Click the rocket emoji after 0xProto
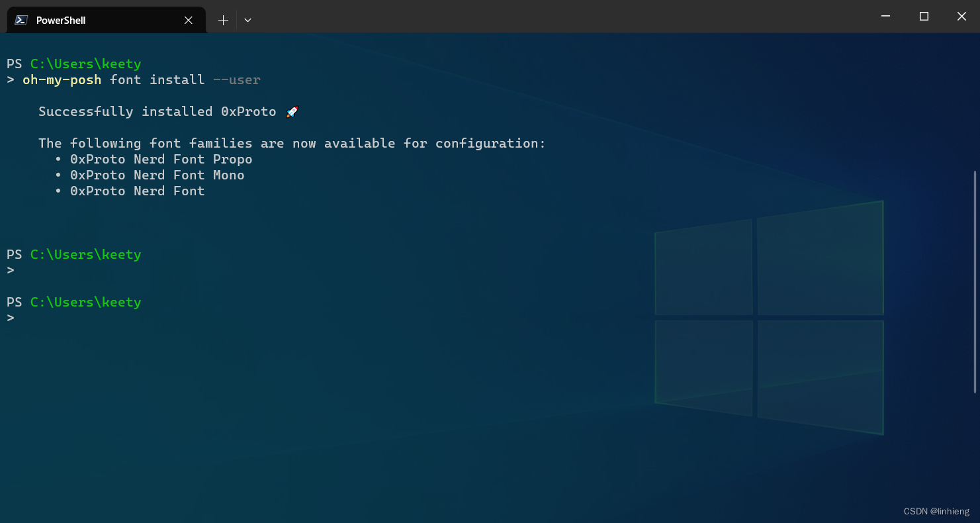980x523 pixels. [x=292, y=111]
